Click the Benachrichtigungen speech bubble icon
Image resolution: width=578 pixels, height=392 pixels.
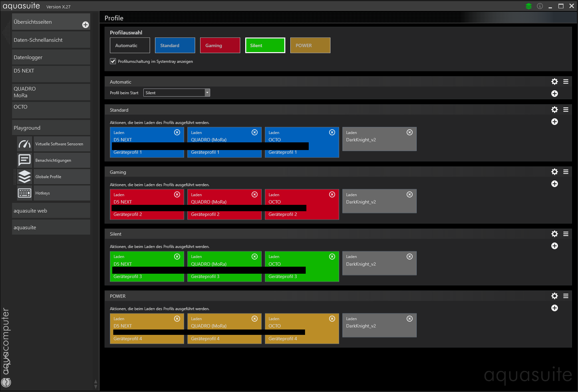(x=24, y=160)
